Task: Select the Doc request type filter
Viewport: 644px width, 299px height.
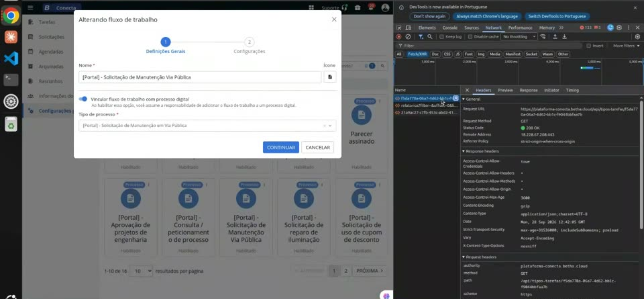Action: click(435, 54)
